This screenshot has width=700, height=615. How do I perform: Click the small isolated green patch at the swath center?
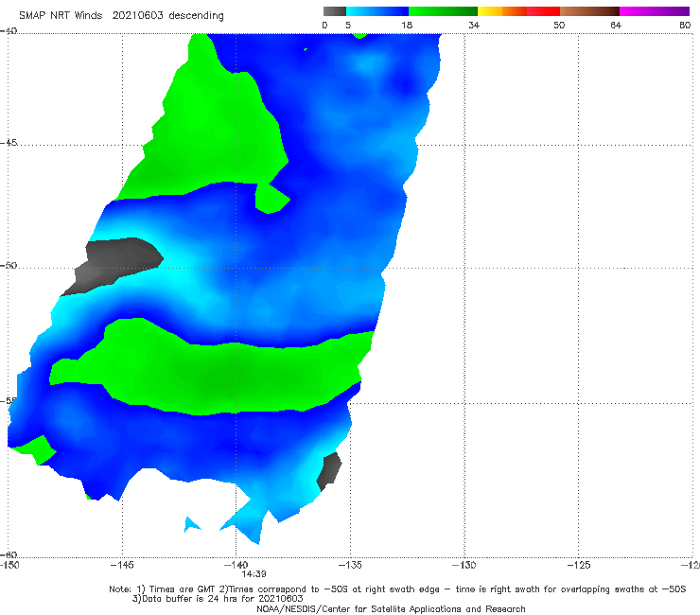click(271, 199)
